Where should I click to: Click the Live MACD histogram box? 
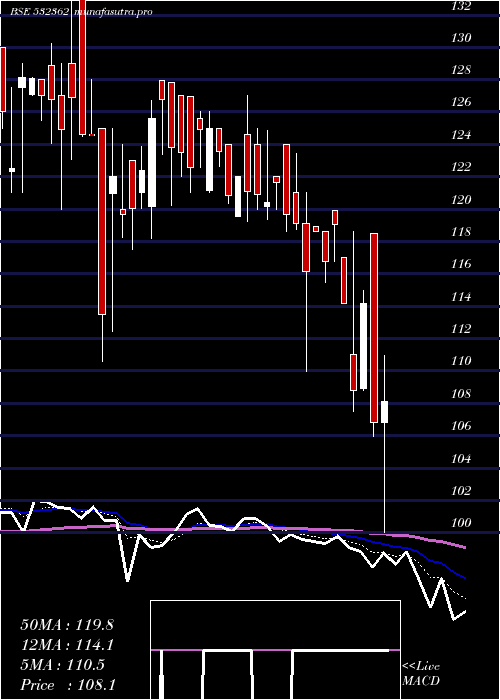click(275, 650)
